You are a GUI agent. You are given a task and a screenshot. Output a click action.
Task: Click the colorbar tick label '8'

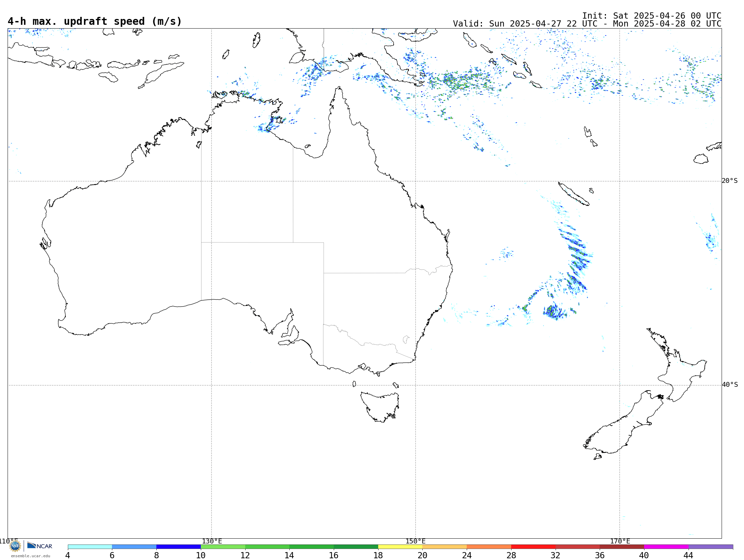[x=156, y=556]
